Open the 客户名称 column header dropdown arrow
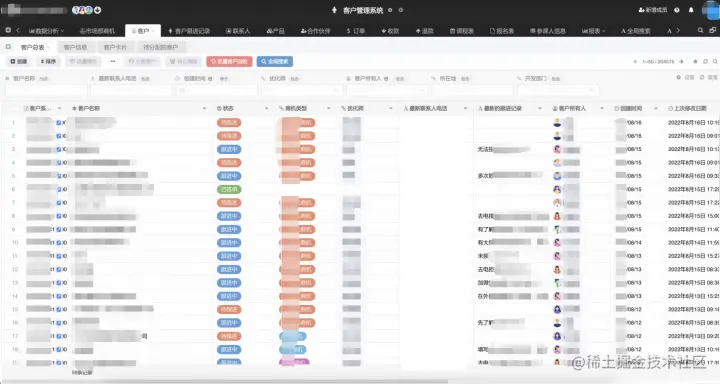Image resolution: width=720 pixels, height=384 pixels. pyautogui.click(x=204, y=108)
